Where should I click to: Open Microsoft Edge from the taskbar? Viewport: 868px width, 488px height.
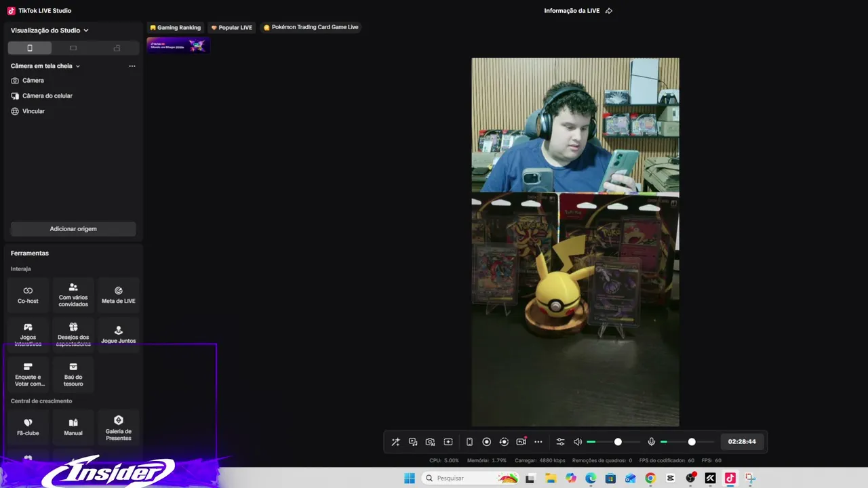591,479
